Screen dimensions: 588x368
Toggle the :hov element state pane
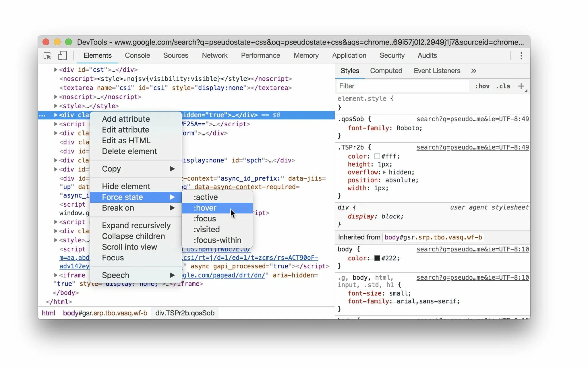pos(482,86)
